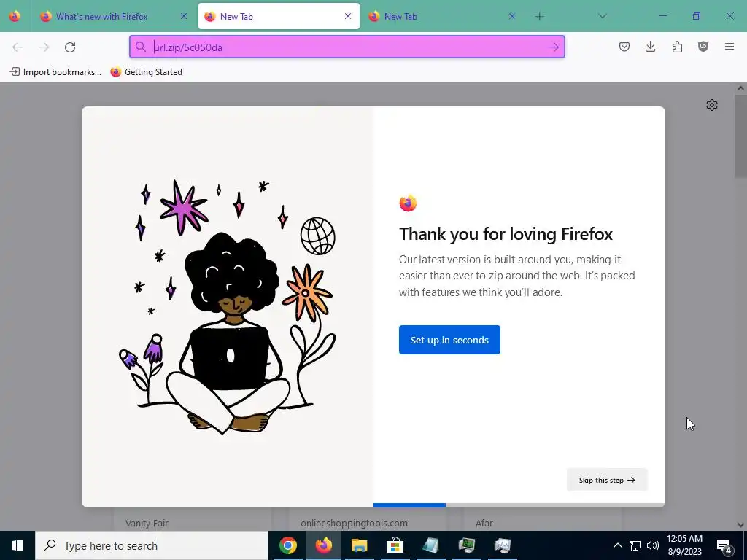This screenshot has width=747, height=560.
Task: Open new tab personalize settings gear
Action: [712, 105]
